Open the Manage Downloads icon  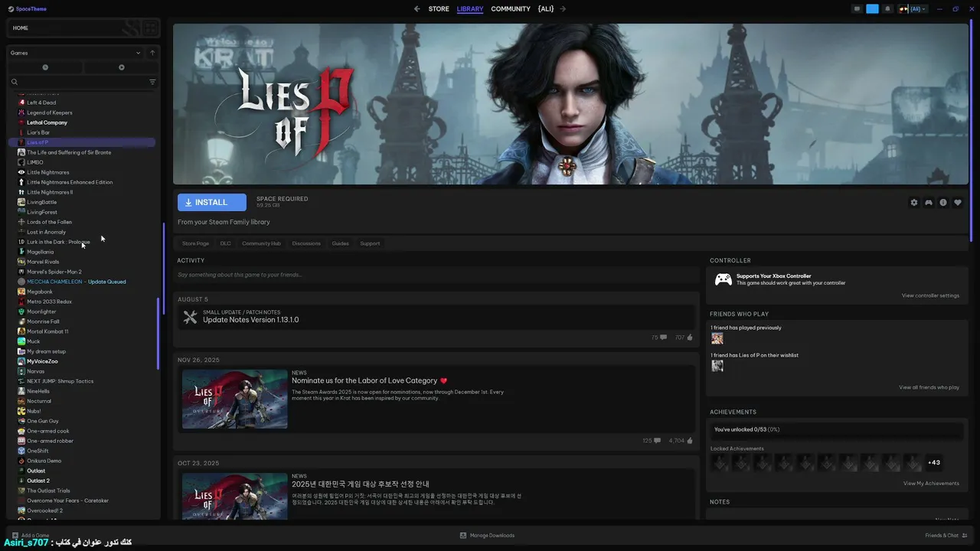tap(463, 536)
